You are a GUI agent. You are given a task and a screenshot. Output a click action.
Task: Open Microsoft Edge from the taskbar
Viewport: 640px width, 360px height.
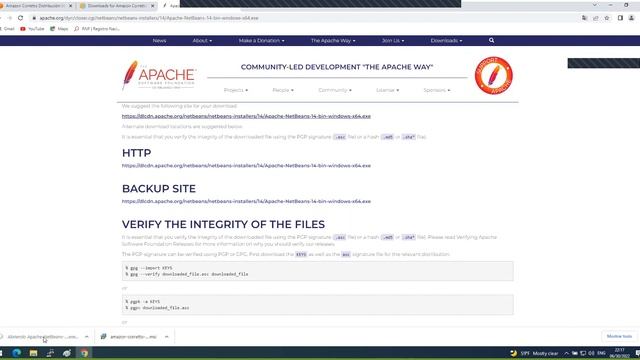point(16,353)
